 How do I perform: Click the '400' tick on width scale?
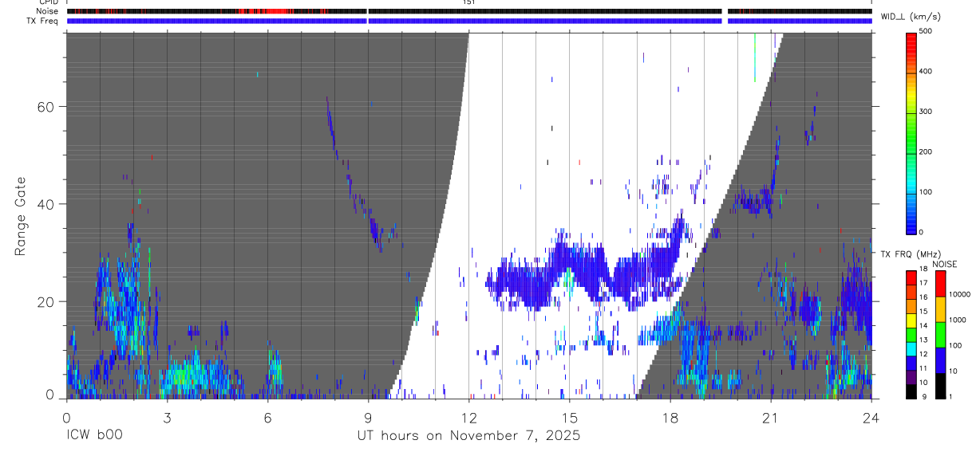click(926, 72)
